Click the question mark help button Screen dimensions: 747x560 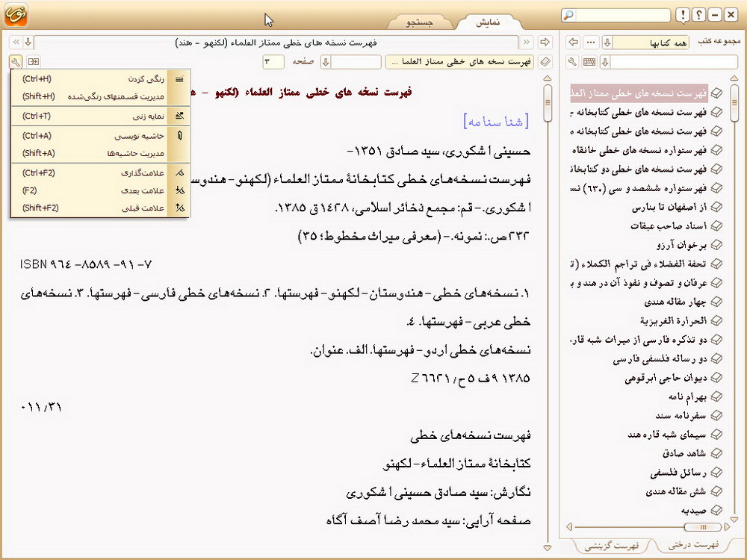click(x=698, y=15)
